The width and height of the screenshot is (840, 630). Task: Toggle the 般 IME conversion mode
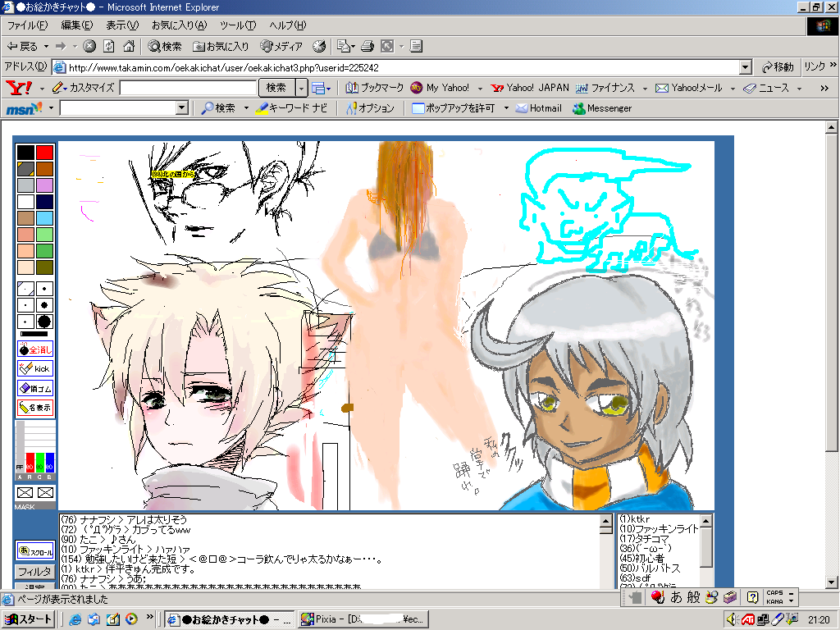pos(693,597)
